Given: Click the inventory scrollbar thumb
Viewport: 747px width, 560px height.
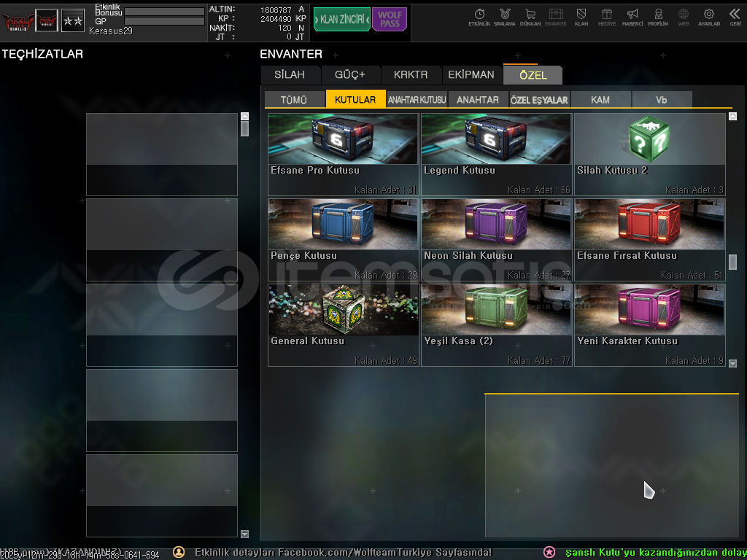Looking at the screenshot, I should [732, 262].
